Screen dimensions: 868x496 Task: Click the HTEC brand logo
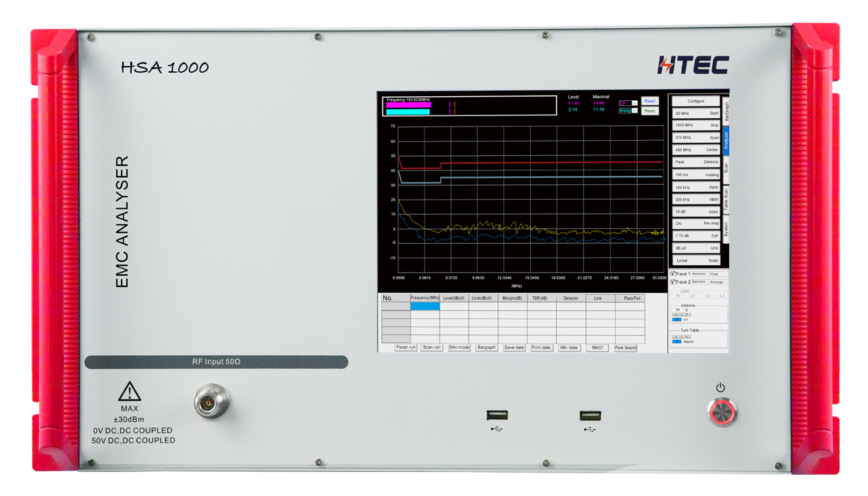tap(692, 65)
